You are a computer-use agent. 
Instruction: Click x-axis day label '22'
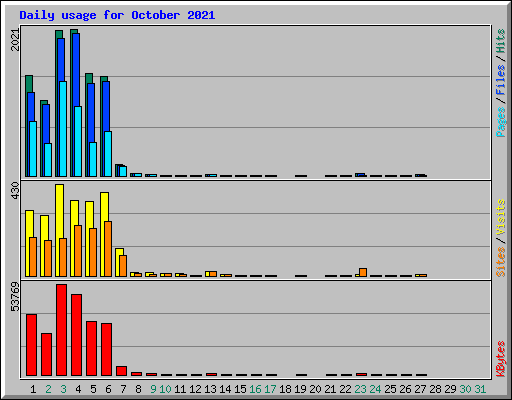tap(345, 389)
